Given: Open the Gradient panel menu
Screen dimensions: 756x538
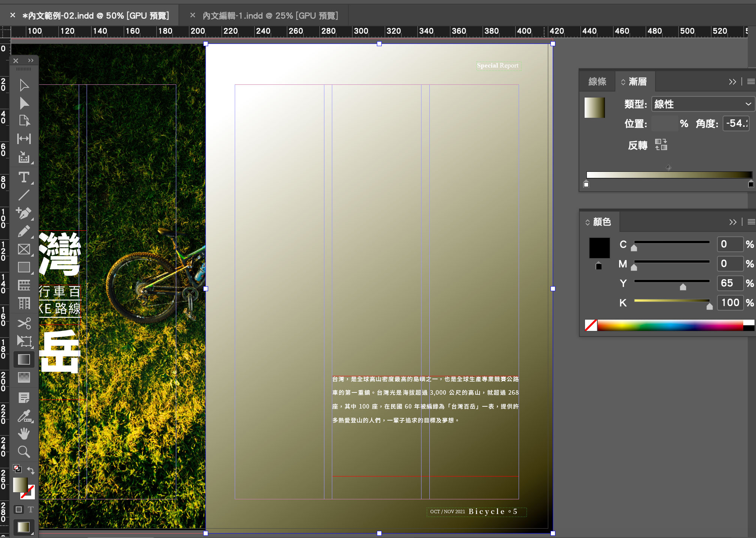Looking at the screenshot, I should [751, 81].
